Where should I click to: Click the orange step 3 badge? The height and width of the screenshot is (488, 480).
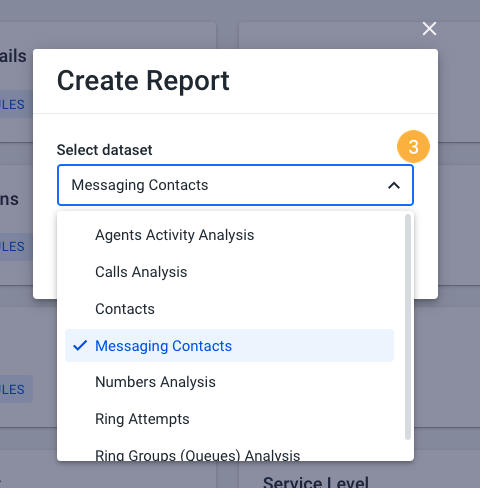pos(413,147)
